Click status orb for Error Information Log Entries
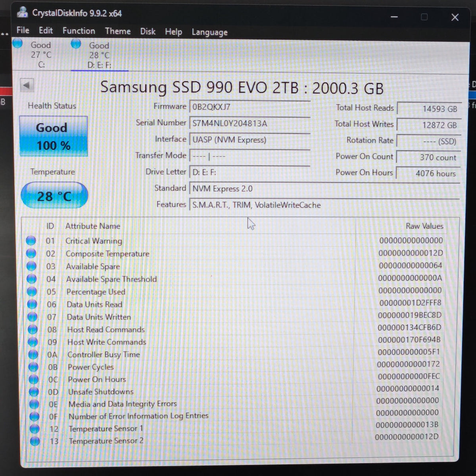The height and width of the screenshot is (476, 476). click(35, 416)
